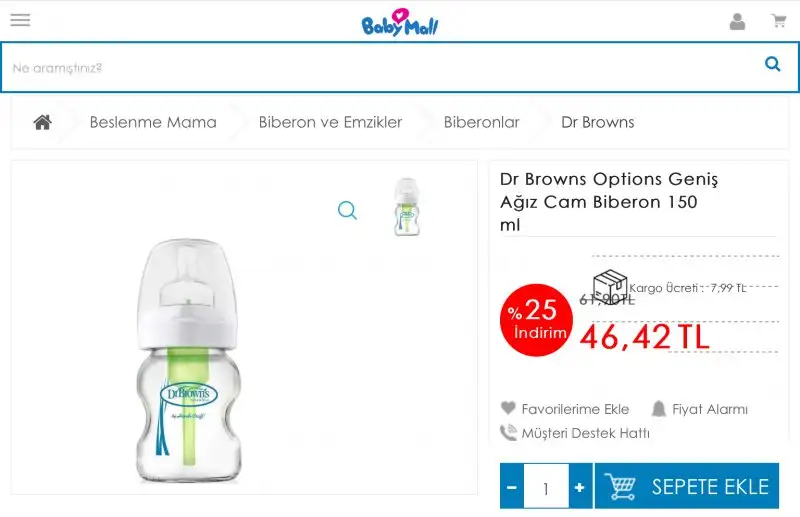The width and height of the screenshot is (800, 517).
Task: Select Dr Browns breadcrumb
Action: pos(597,122)
